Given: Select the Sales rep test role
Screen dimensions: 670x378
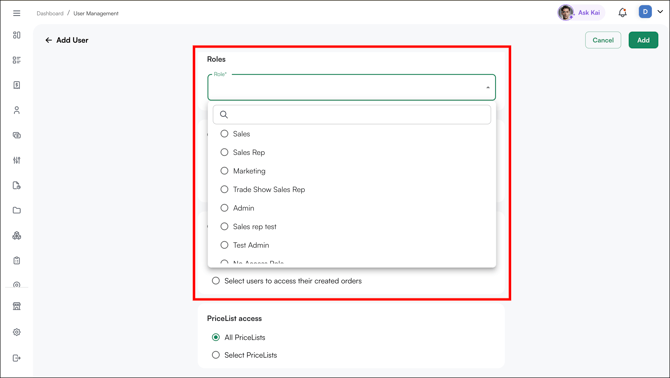Looking at the screenshot, I should point(224,226).
